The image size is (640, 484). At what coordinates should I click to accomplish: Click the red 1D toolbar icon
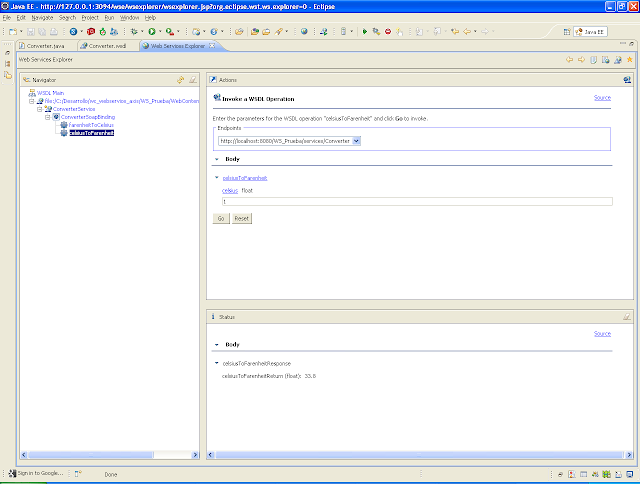[91, 31]
